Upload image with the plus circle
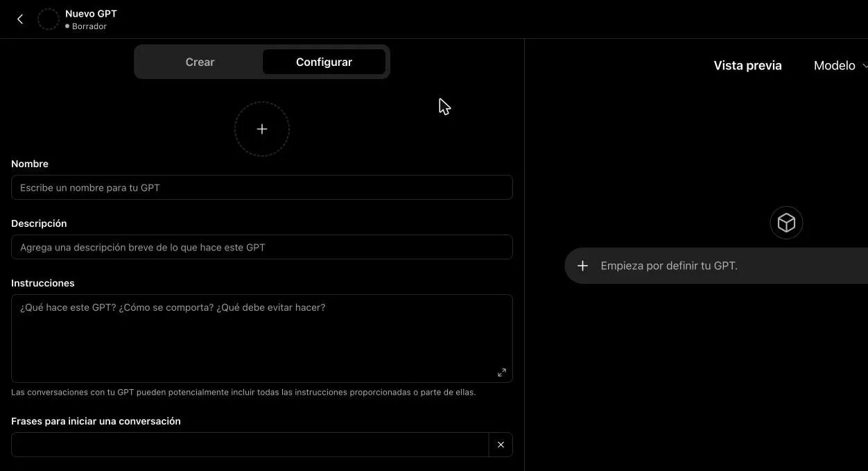Screen dimensions: 868x471 click(x=262, y=129)
